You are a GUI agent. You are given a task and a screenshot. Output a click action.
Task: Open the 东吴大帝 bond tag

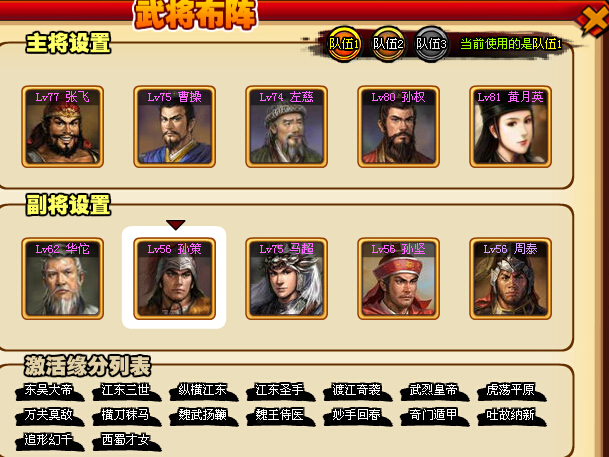coord(49,390)
